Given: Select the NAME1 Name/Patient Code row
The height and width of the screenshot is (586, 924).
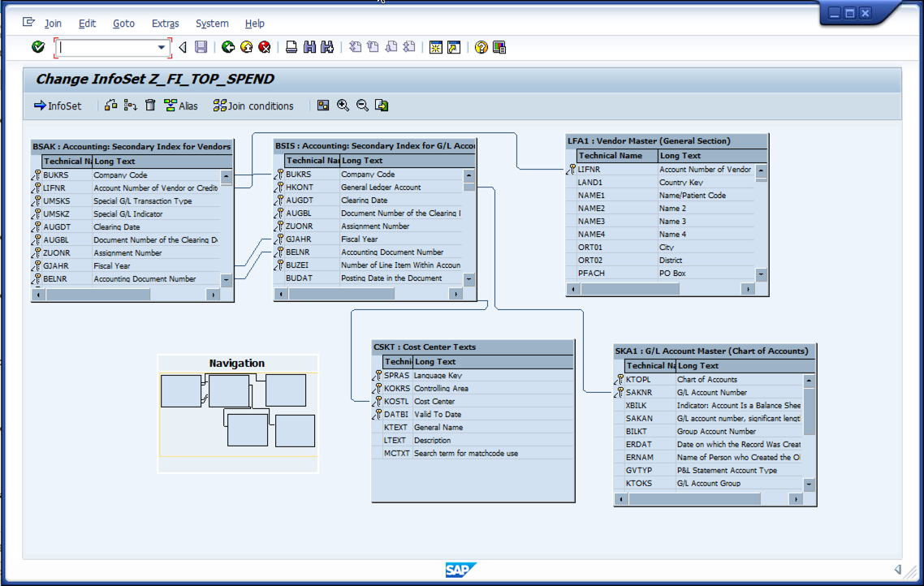Looking at the screenshot, I should [x=661, y=196].
